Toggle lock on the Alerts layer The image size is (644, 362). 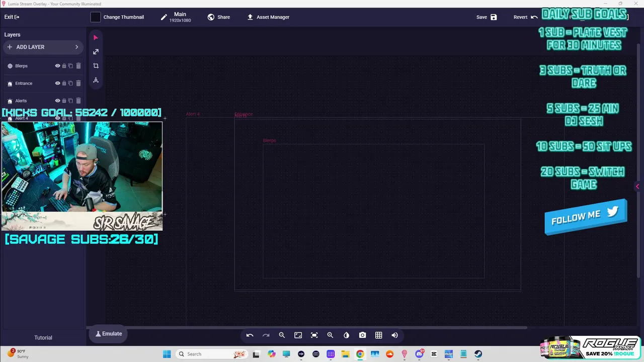[x=64, y=101]
